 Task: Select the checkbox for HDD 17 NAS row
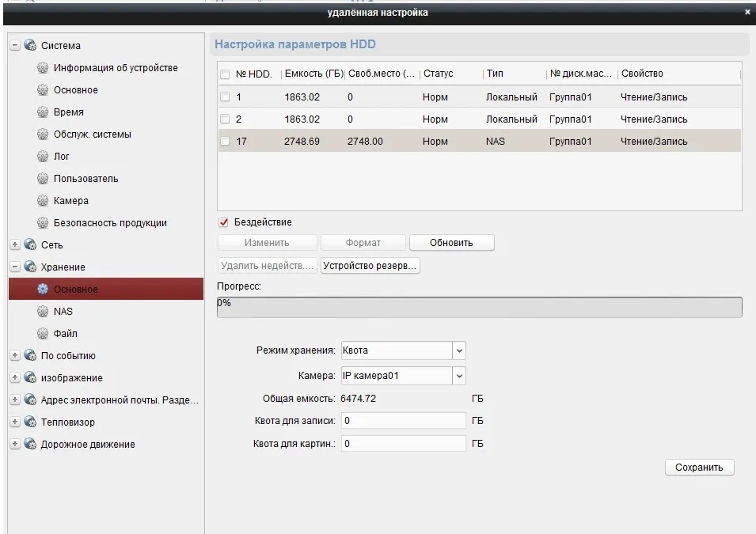point(225,142)
